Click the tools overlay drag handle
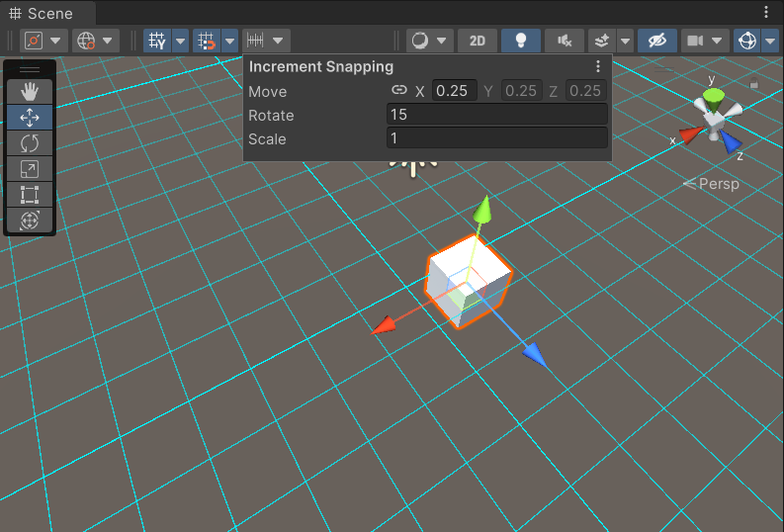The width and height of the screenshot is (784, 532). 30,69
